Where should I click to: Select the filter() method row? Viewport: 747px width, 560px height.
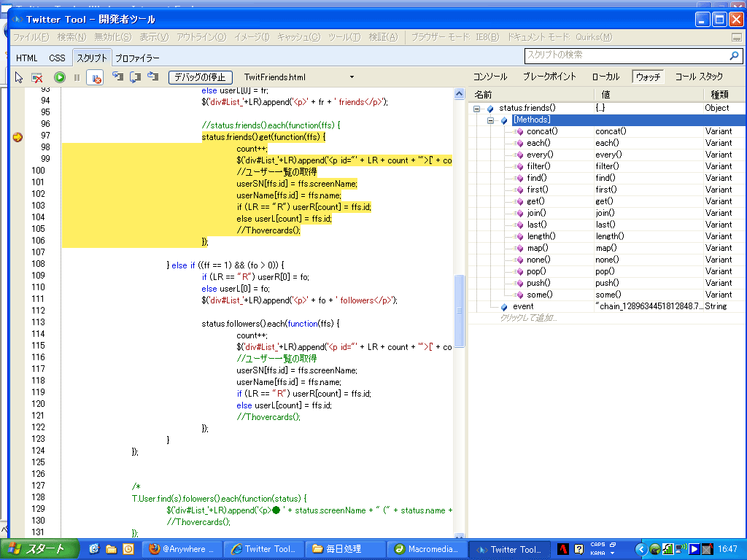(x=607, y=167)
